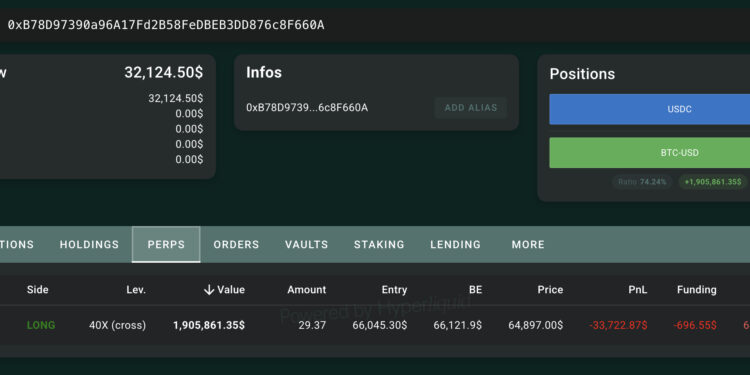Click funding value -696.55$
The height and width of the screenshot is (375, 750).
[x=695, y=325]
